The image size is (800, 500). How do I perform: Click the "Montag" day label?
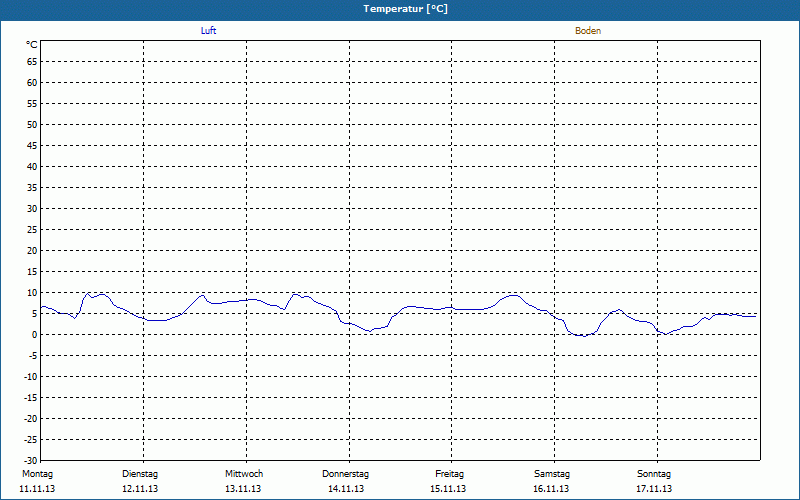point(36,474)
